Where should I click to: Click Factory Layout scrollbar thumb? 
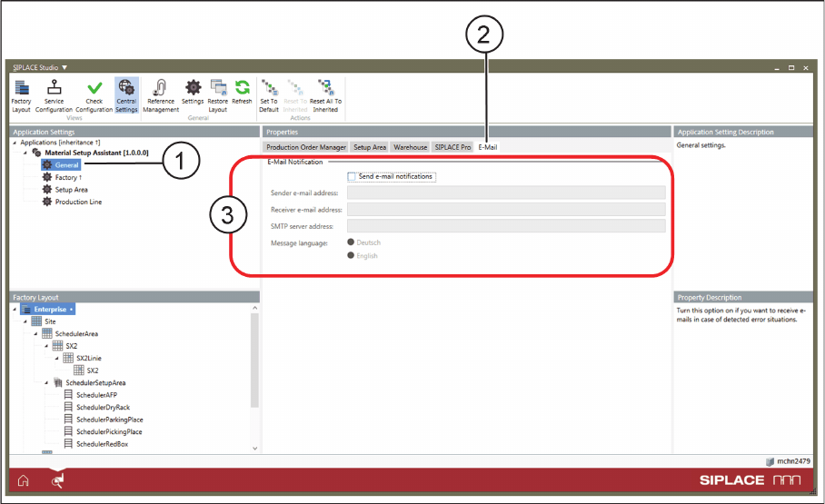tap(254, 361)
